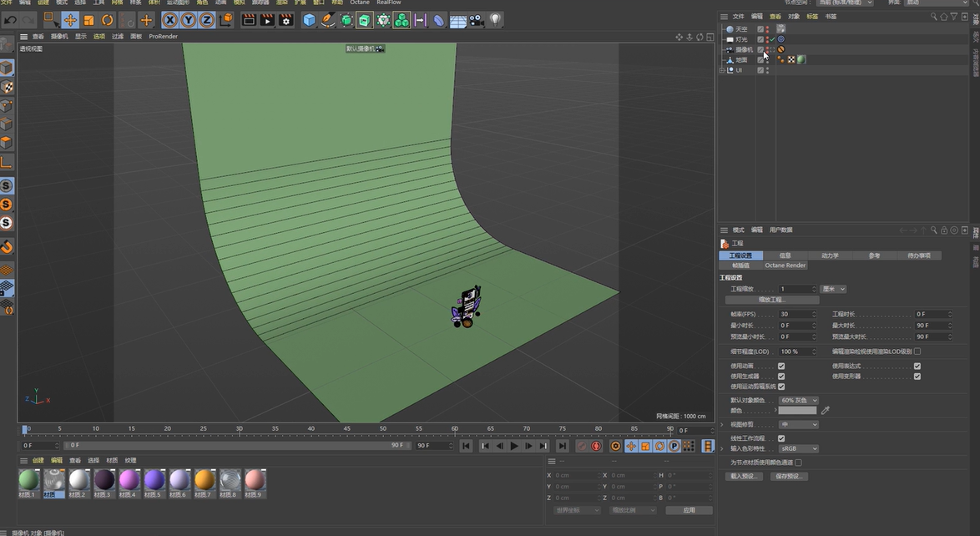980x536 pixels.
Task: Click the Record Active Objects red button
Action: point(582,446)
